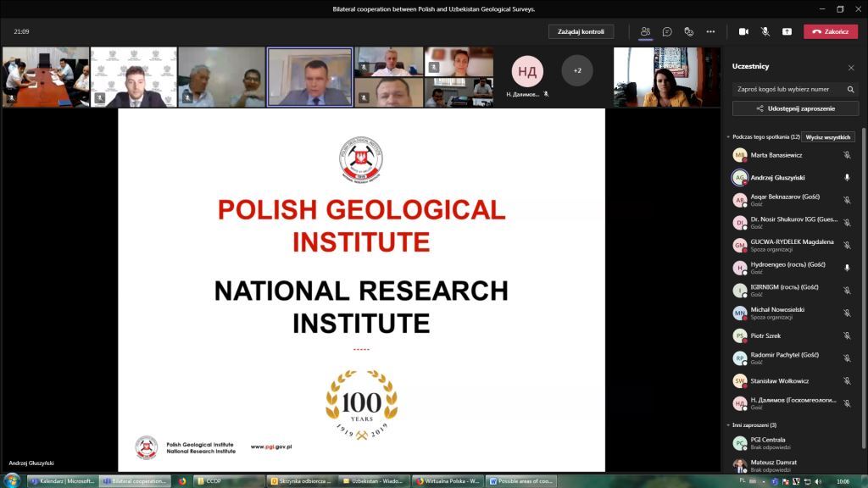Click the Hydroengeo guest avatar
This screenshot has height=488, width=868.
click(x=739, y=268)
